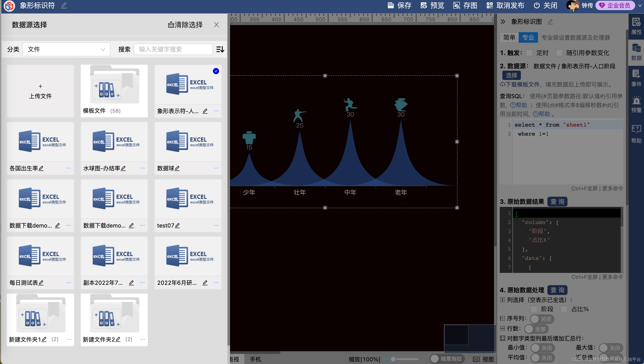The height and width of the screenshot is (364, 644).
Task: Open the 企业会员 membership badge
Action: coord(615,6)
